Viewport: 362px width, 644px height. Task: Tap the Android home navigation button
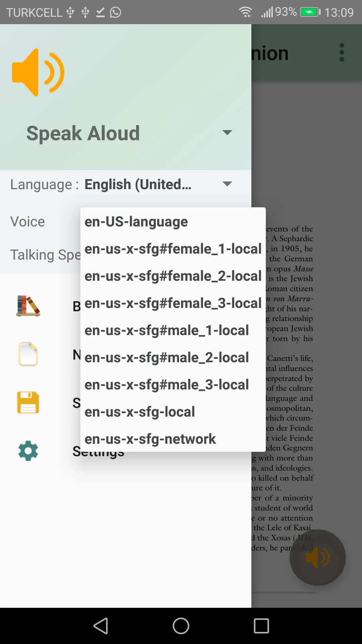pos(181,626)
